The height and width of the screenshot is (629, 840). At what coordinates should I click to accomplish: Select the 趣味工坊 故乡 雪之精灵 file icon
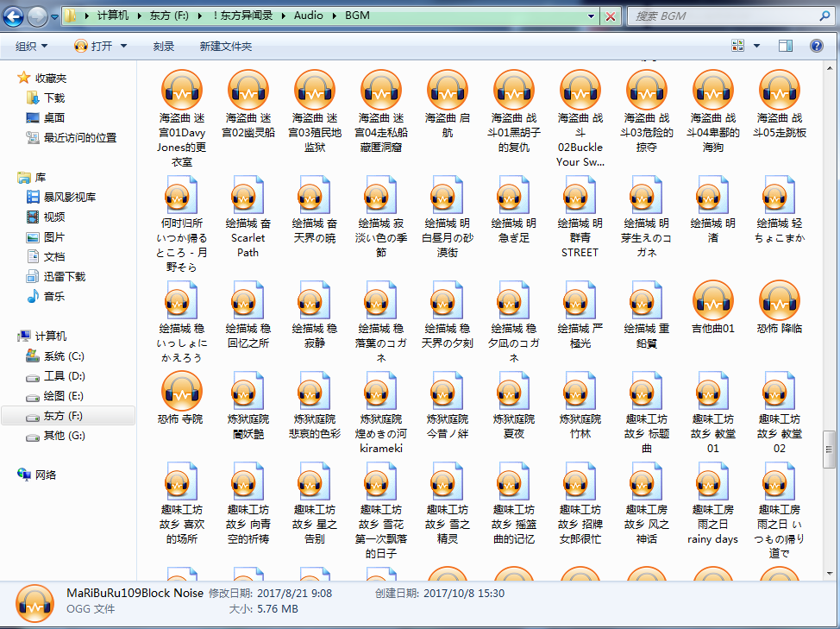coord(448,482)
